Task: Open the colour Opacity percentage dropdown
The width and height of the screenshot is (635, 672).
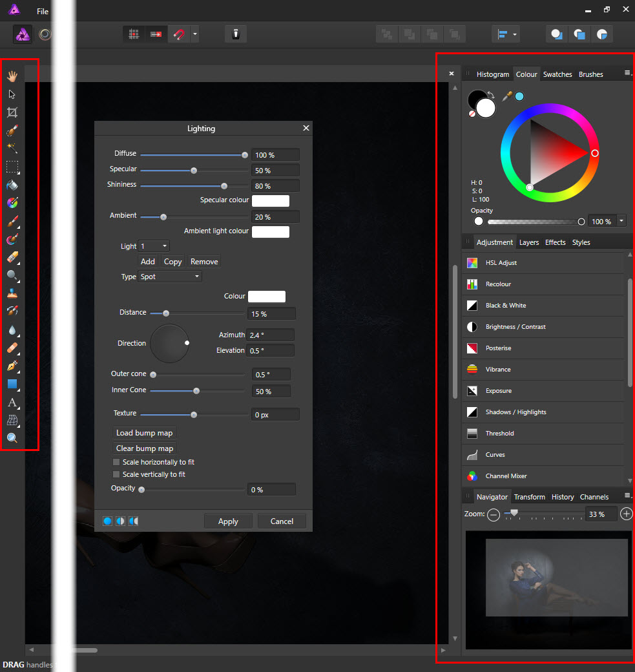Action: [x=621, y=222]
